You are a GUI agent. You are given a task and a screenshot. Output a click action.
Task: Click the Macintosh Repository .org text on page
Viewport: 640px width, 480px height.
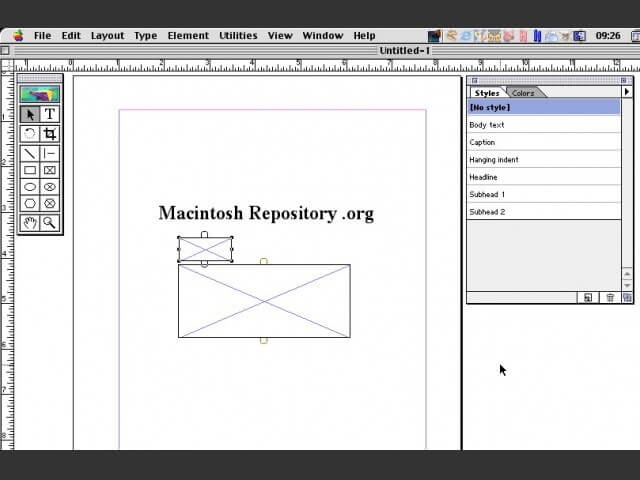tap(266, 213)
